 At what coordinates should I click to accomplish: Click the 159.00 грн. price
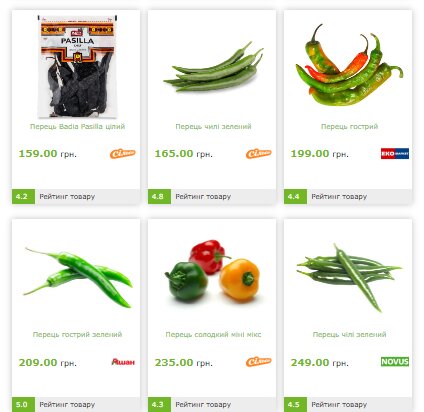pos(47,154)
